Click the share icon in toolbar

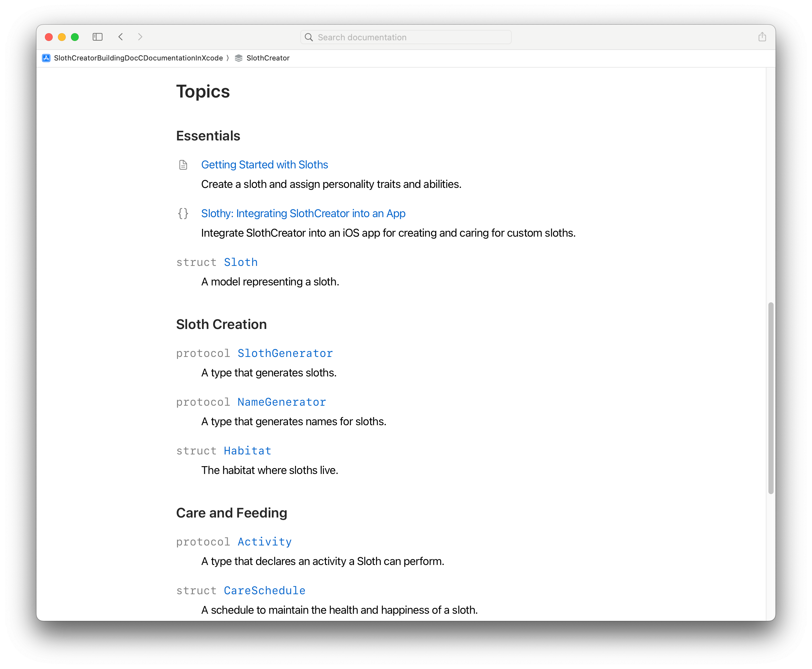coord(762,37)
